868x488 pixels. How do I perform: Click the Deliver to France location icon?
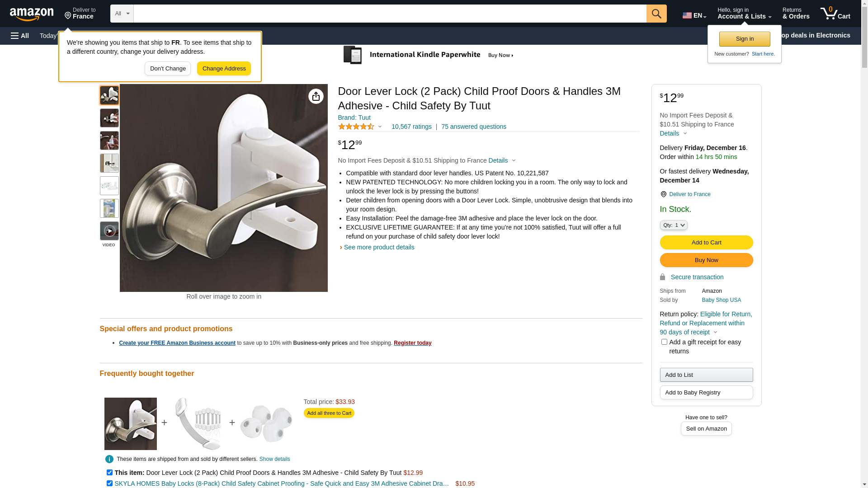coord(663,194)
